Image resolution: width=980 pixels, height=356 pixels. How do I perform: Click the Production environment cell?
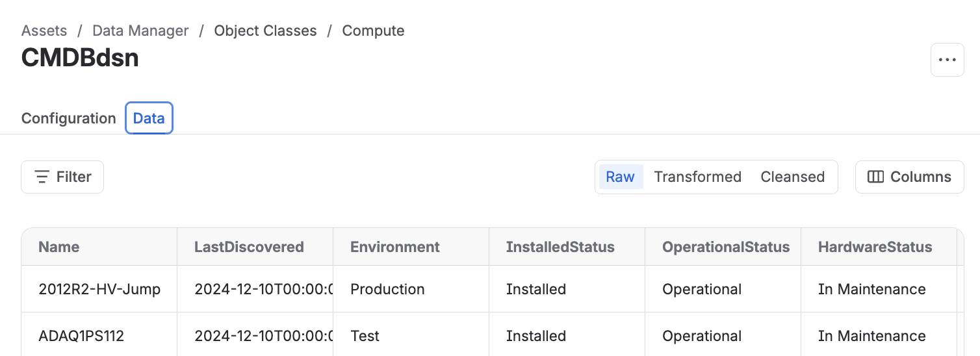[411, 289]
